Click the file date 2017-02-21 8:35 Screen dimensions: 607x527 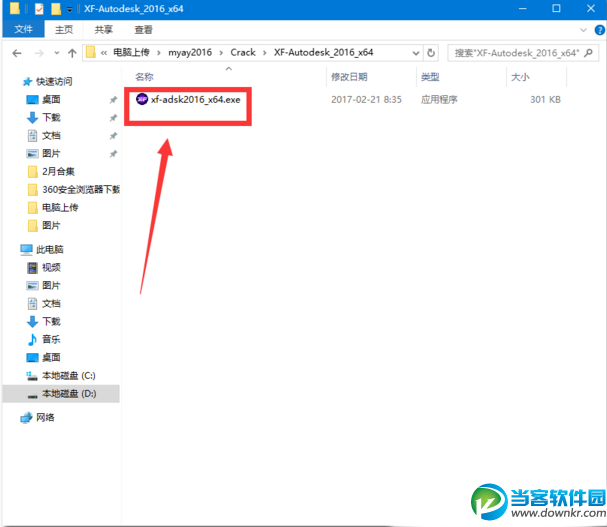[x=366, y=100]
